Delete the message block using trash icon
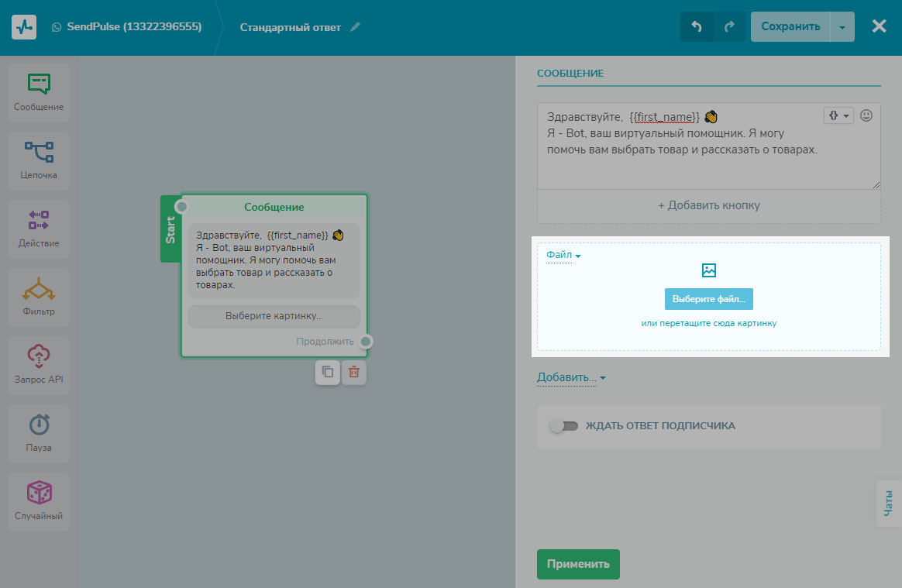The image size is (902, 588). click(354, 372)
